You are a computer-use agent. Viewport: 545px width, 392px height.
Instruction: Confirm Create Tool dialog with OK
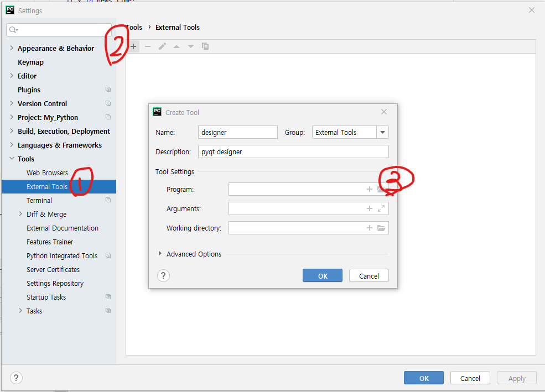323,276
